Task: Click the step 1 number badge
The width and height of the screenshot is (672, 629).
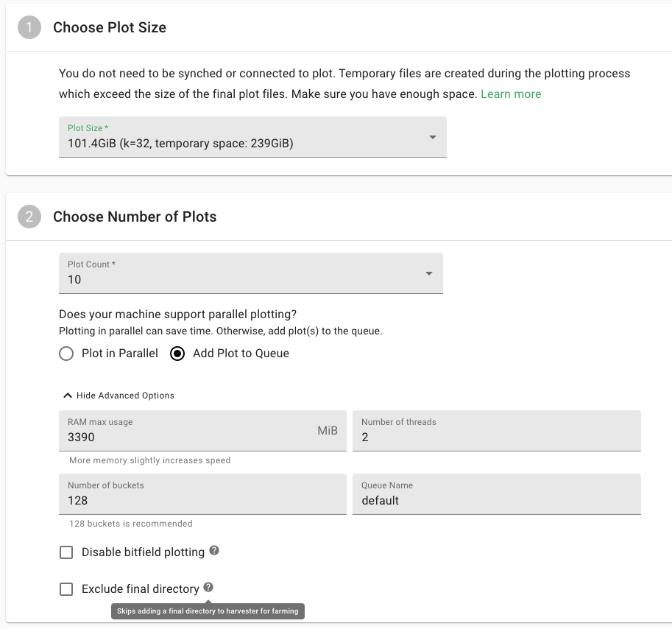Action: [29, 28]
